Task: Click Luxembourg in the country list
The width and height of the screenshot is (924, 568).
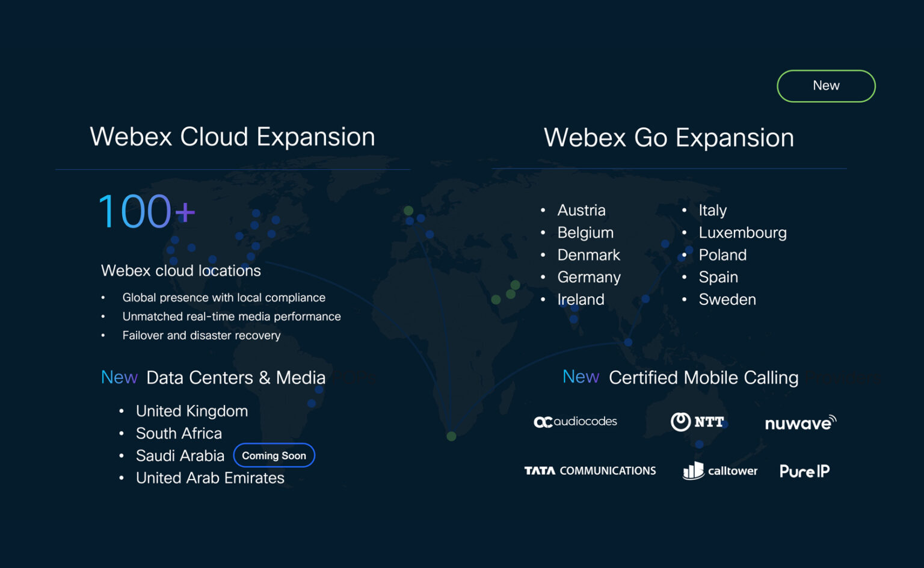Action: (742, 232)
